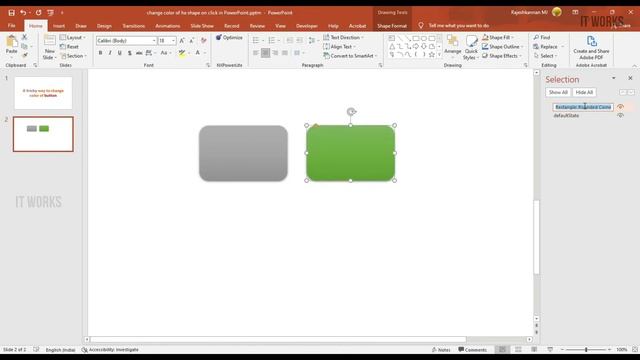
Task: Increase the font size
Action: [x=182, y=40]
